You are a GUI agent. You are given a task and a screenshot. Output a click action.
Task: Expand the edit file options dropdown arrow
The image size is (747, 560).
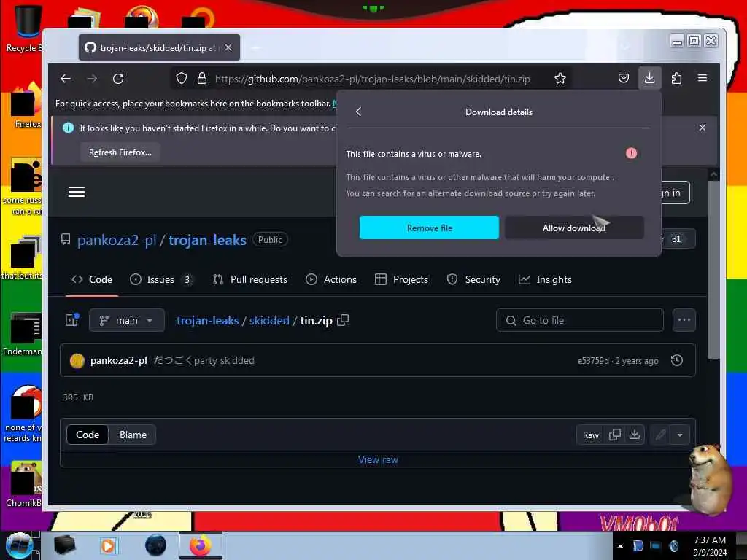680,435
